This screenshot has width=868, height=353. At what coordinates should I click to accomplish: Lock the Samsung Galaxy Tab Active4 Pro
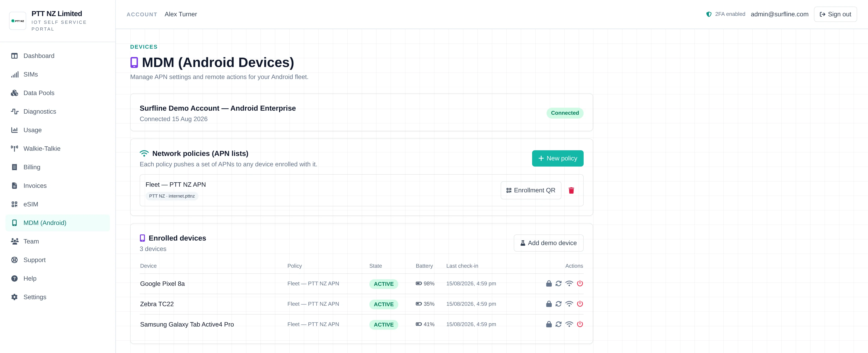549,324
